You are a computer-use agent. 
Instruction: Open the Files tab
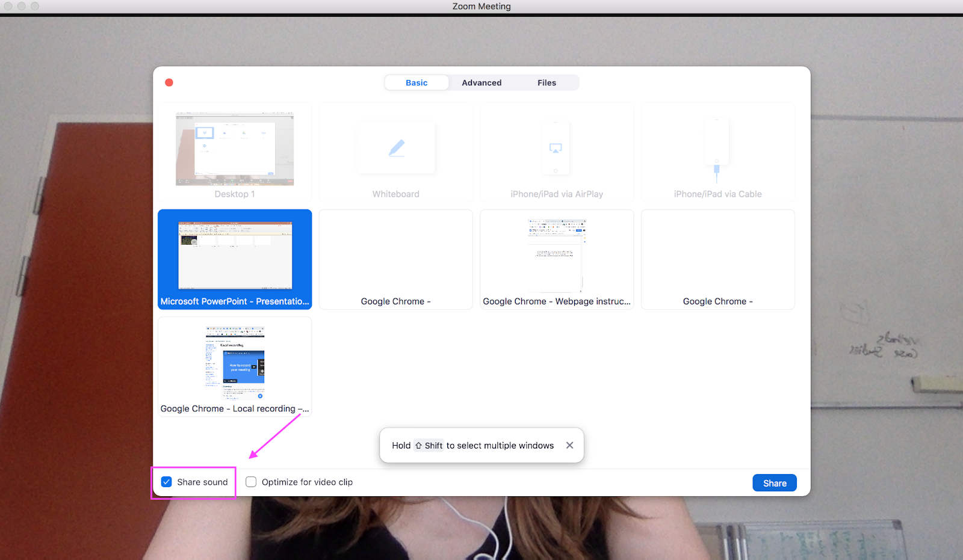pyautogui.click(x=547, y=82)
